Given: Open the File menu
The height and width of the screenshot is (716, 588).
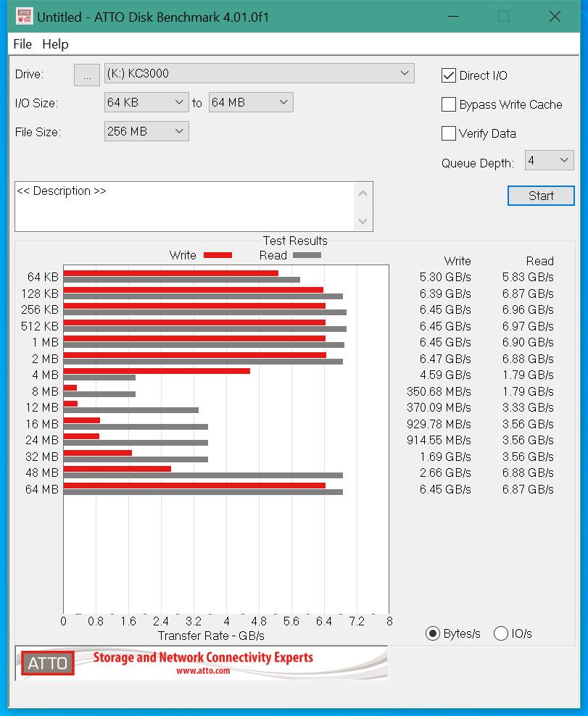Looking at the screenshot, I should click(22, 44).
